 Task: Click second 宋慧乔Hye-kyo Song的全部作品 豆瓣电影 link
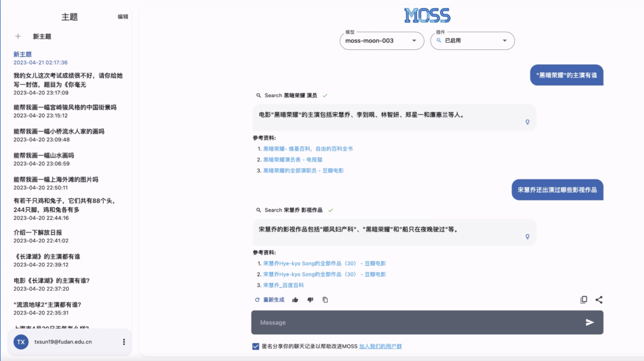point(324,275)
